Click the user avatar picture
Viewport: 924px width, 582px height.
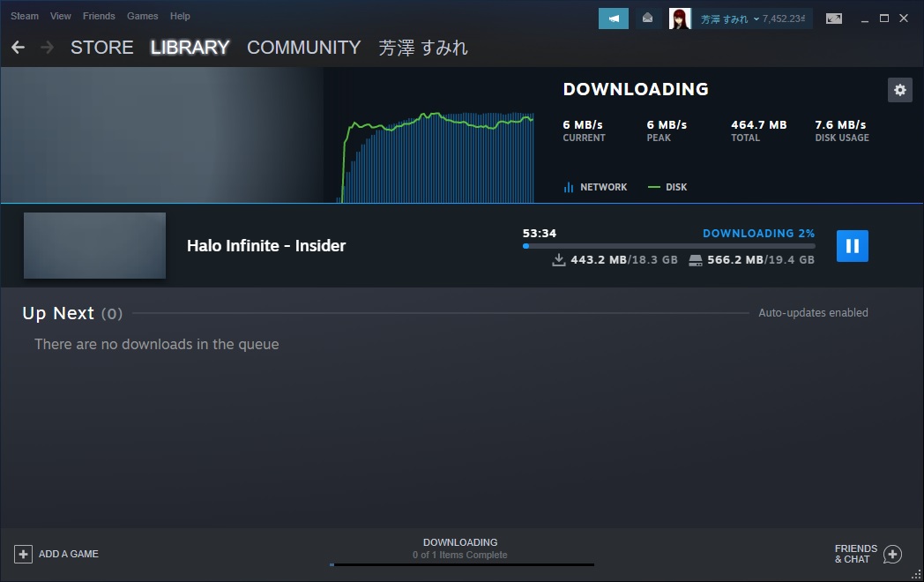click(x=680, y=19)
